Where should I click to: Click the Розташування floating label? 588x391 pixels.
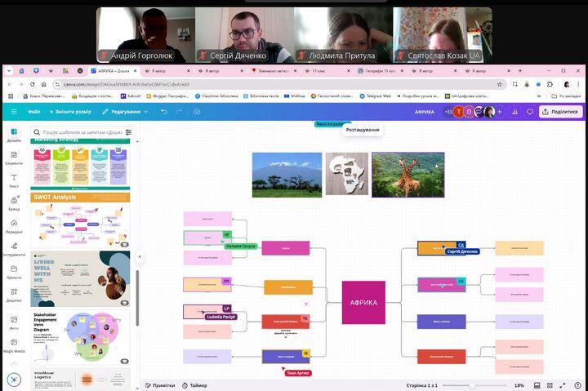tap(363, 130)
